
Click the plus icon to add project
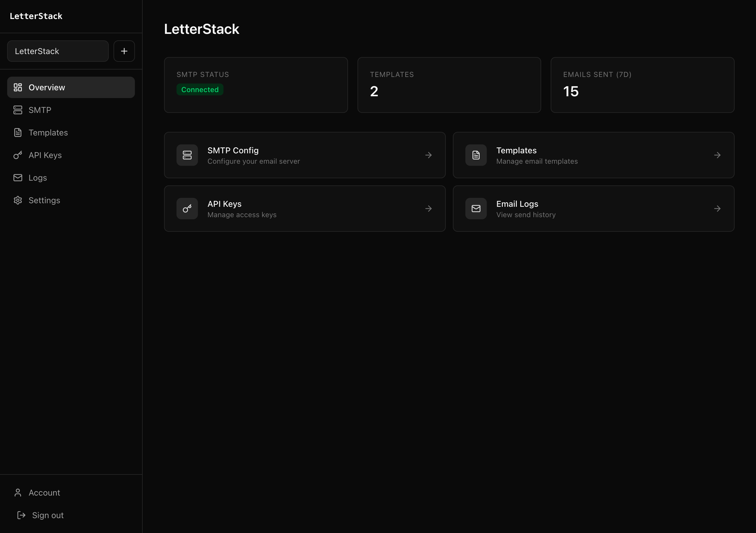[124, 51]
